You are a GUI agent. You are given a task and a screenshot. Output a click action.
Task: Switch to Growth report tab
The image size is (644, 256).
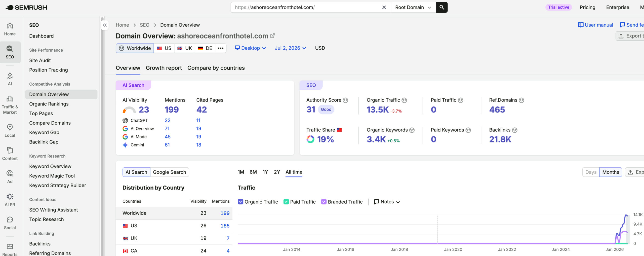[x=164, y=68]
